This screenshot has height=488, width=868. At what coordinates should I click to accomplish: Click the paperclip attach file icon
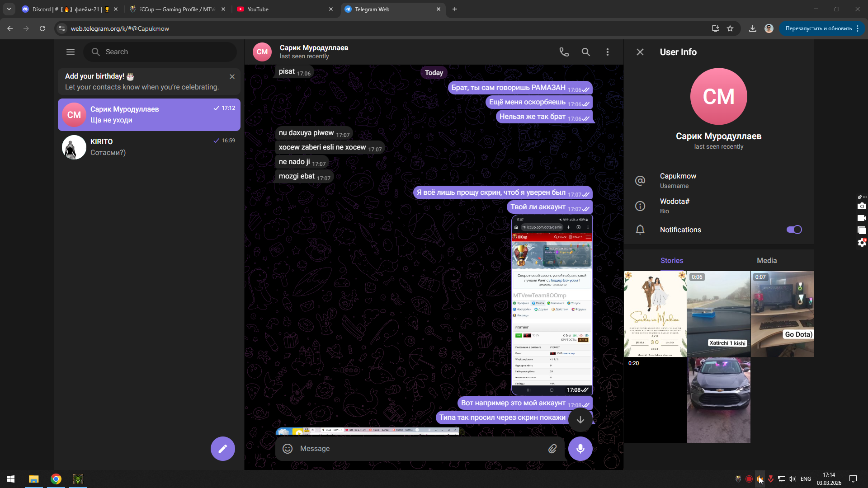coord(552,449)
